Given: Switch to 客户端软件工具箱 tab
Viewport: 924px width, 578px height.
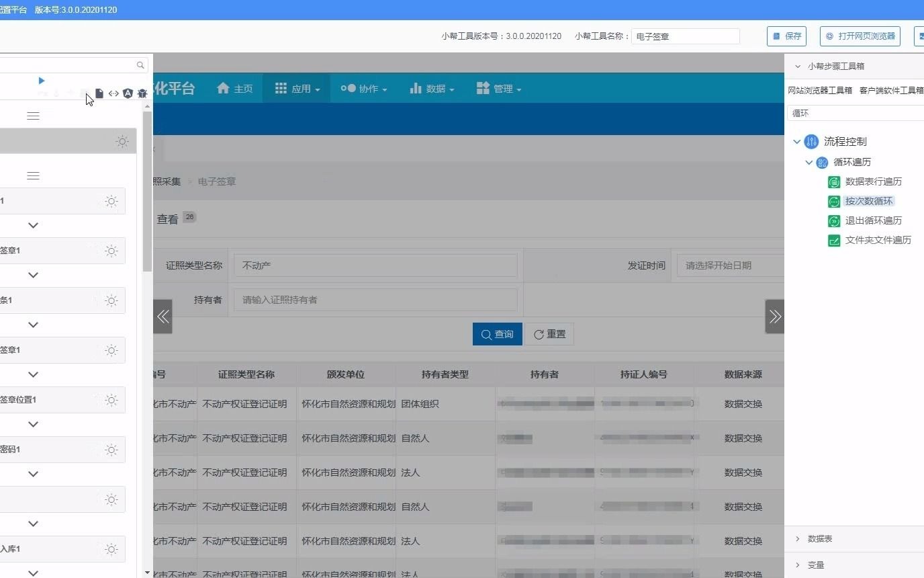Looking at the screenshot, I should point(892,90).
